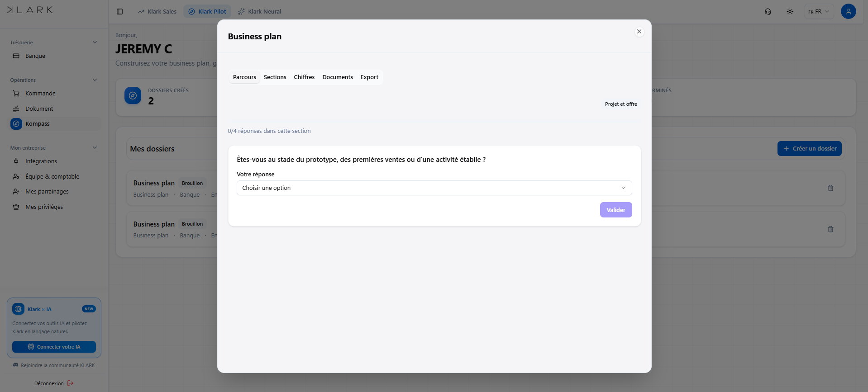Delete the first Business plan dossier
The height and width of the screenshot is (392, 868).
(x=830, y=188)
